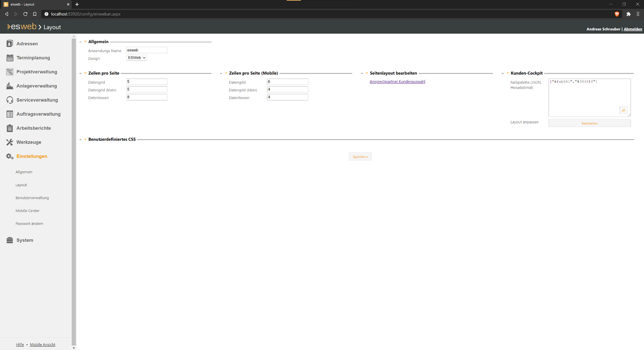Click the Abmelden link
This screenshot has height=350, width=644.
coord(633,29)
